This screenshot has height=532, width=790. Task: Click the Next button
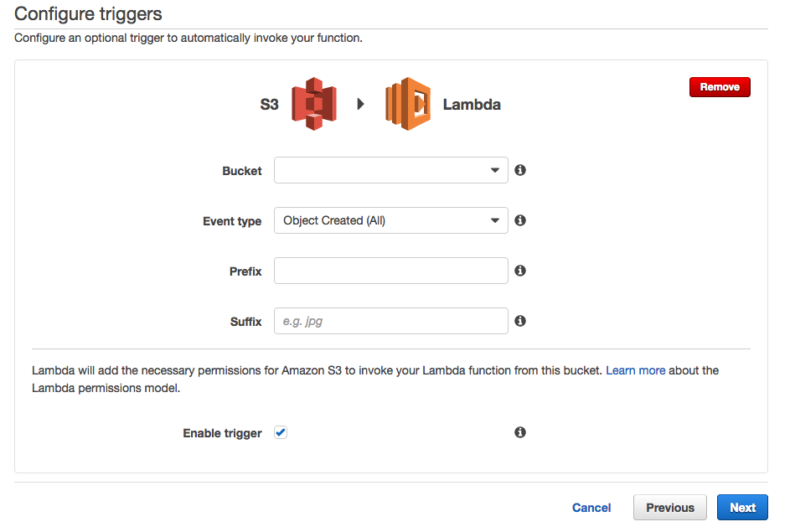click(742, 507)
